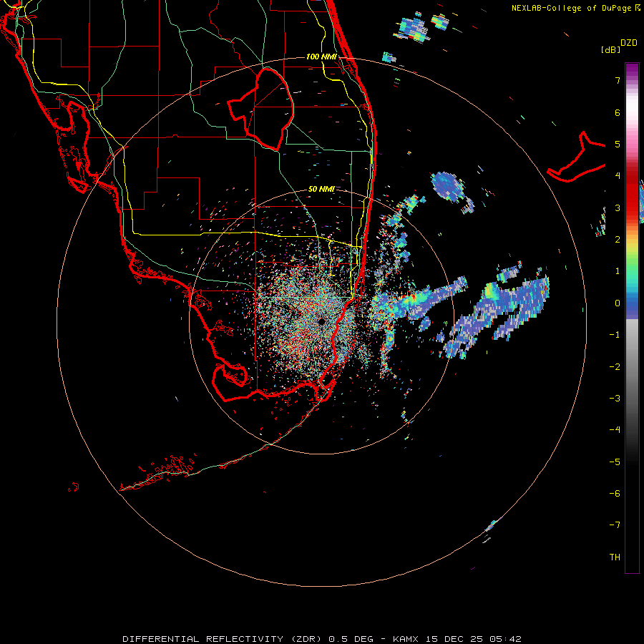Pick the gray band of the color scale
The width and height of the screenshot is (644, 644).
pyautogui.click(x=632, y=361)
